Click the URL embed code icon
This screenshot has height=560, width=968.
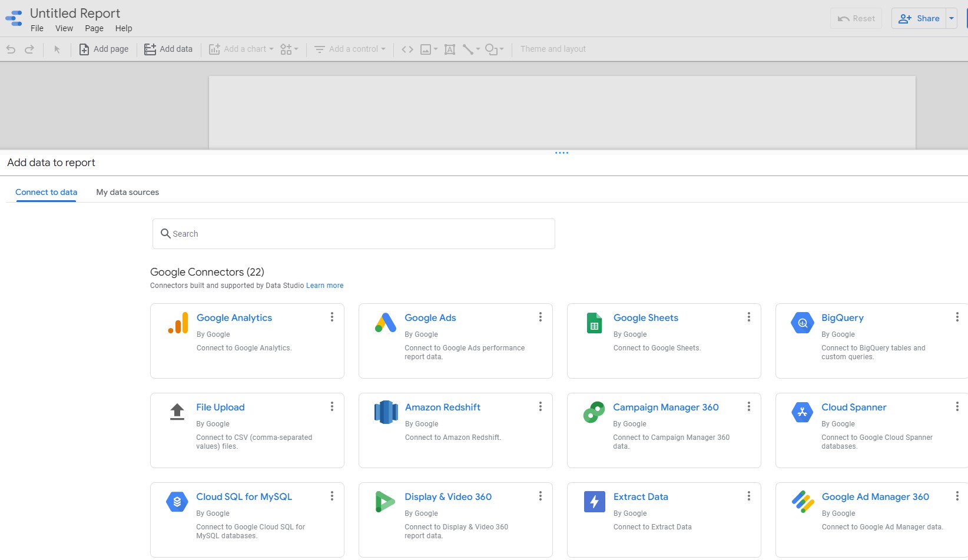[x=407, y=49]
